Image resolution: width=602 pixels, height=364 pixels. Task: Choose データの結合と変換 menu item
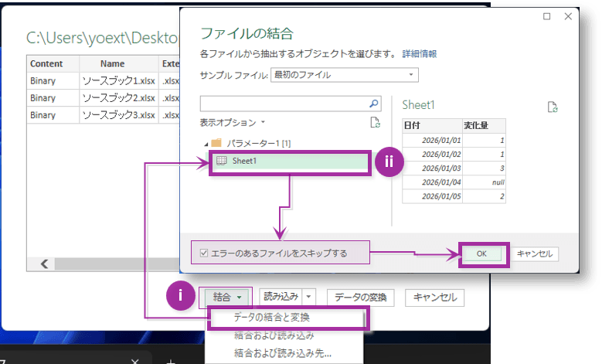(x=272, y=317)
